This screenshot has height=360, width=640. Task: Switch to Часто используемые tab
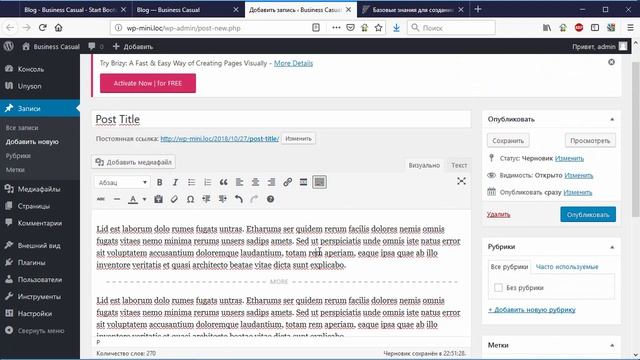567,267
